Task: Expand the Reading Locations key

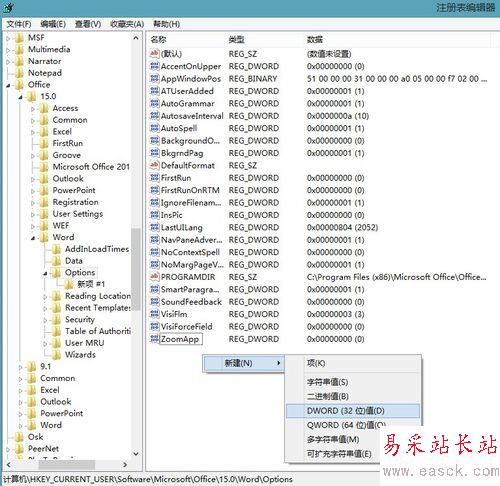Action: click(x=45, y=297)
